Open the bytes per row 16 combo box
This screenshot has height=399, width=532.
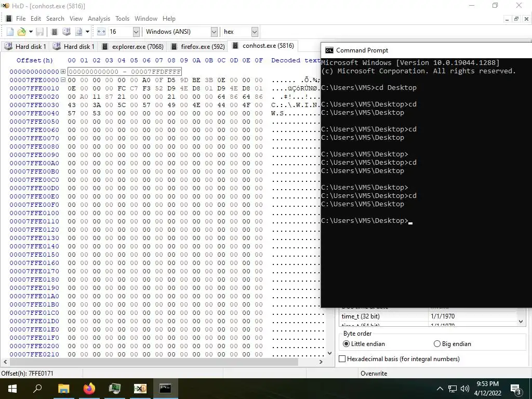click(136, 32)
